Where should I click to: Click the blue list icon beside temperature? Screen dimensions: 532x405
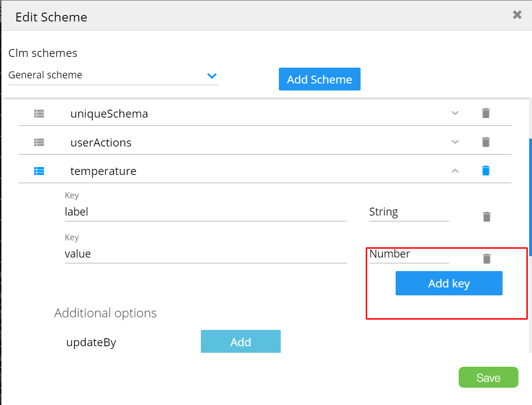[x=39, y=171]
